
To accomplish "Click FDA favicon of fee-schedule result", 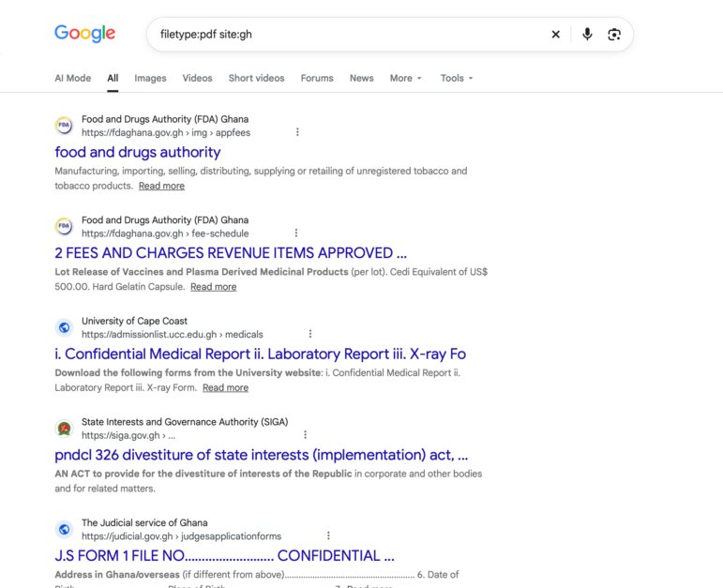I will tap(64, 226).
